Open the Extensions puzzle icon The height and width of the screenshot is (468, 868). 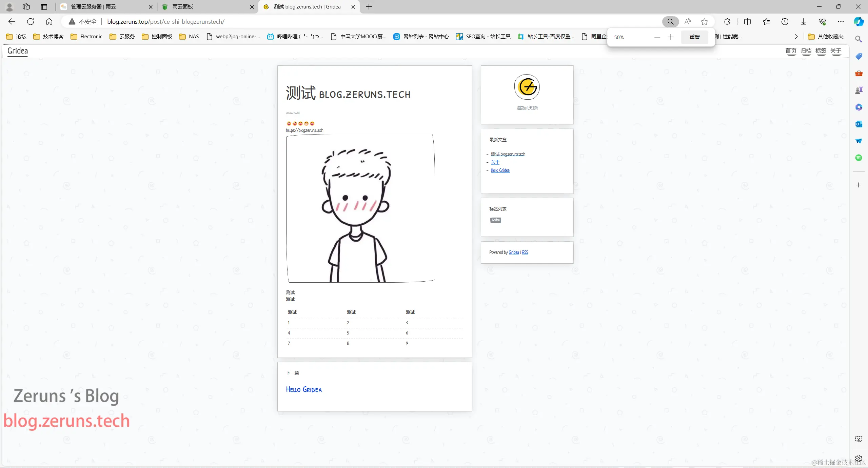727,22
